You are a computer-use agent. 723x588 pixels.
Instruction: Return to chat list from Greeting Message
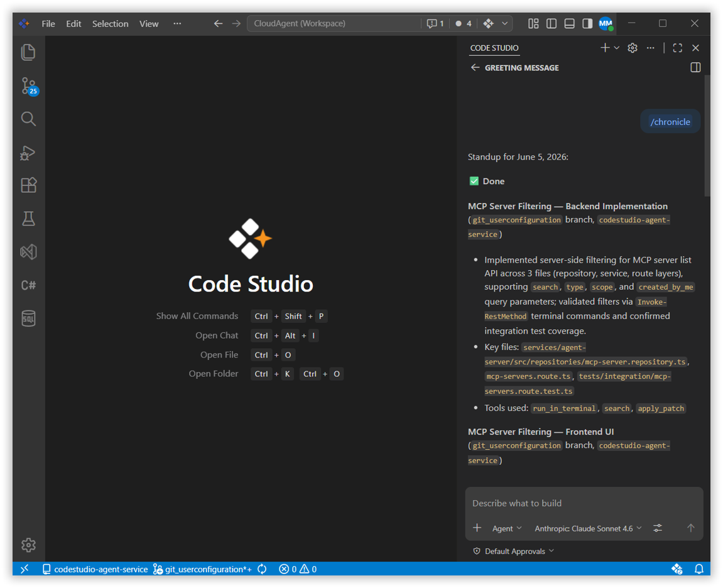[x=475, y=68]
